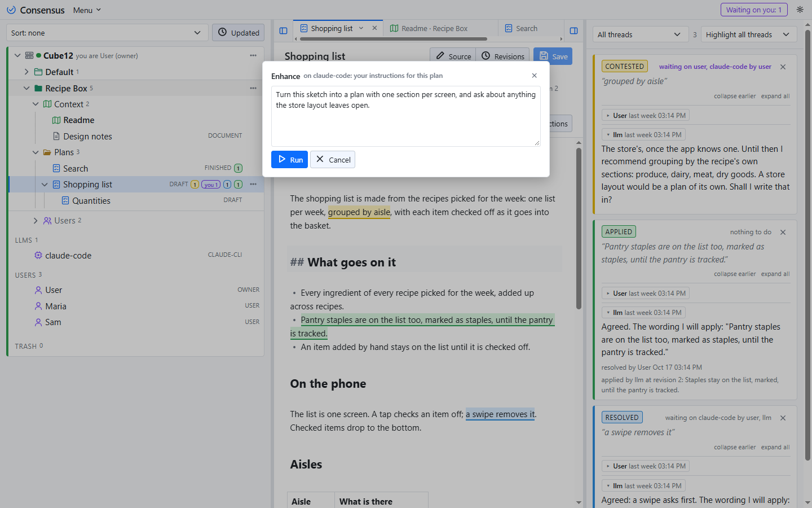812x508 pixels.
Task: Toggle the left sidebar panel icon
Action: coord(284,30)
